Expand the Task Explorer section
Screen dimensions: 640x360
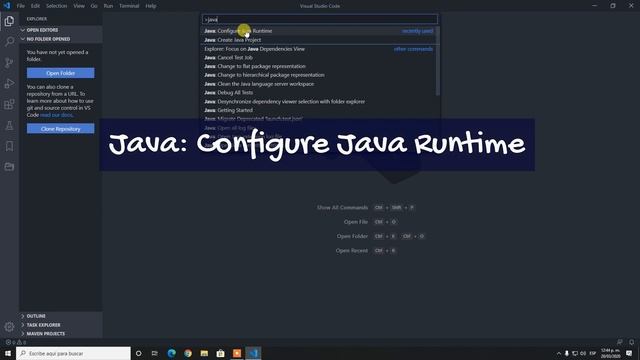(x=61, y=325)
